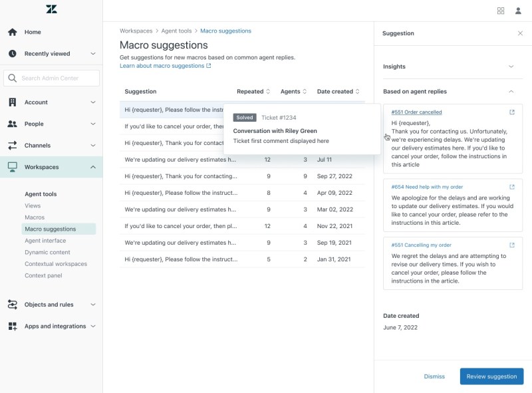532x393 pixels.
Task: Expand Objects and rules section
Action: point(92,305)
